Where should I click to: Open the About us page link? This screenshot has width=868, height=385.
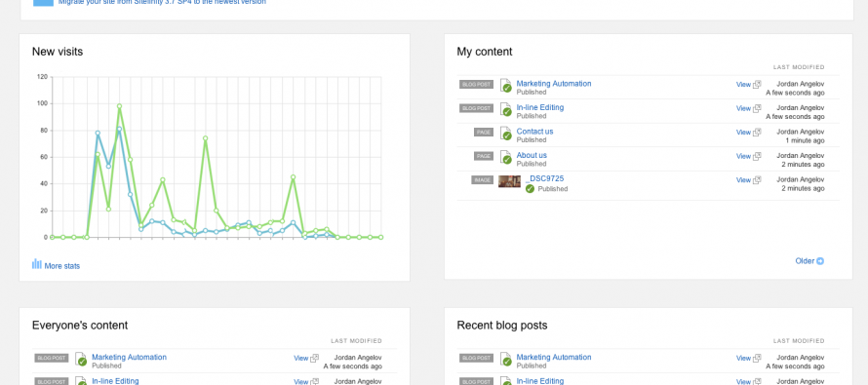coord(532,155)
